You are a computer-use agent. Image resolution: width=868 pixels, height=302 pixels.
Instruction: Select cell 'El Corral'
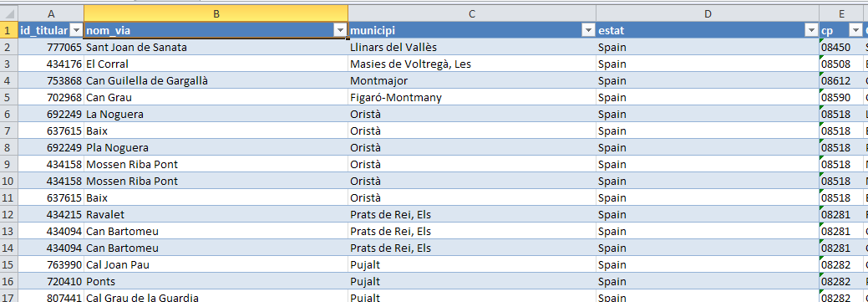[x=216, y=64]
